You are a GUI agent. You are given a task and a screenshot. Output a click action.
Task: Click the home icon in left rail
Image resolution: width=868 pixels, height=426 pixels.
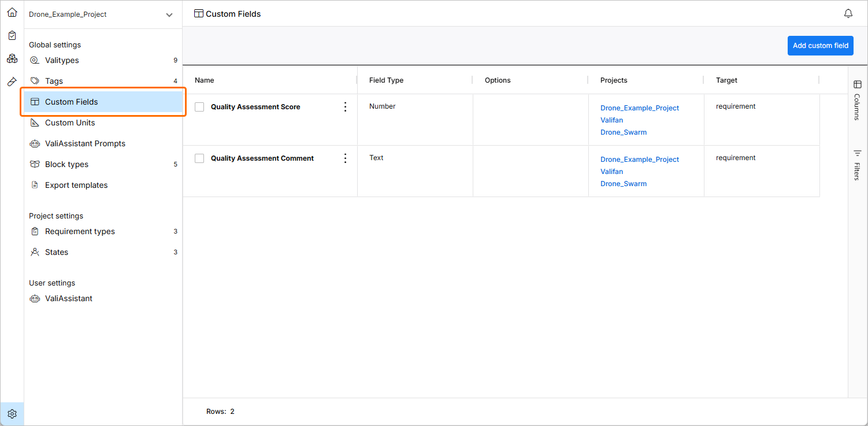pos(12,12)
